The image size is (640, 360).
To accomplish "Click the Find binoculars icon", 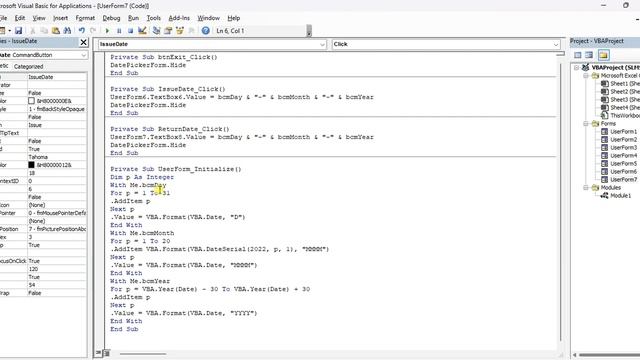I will [67, 31].
